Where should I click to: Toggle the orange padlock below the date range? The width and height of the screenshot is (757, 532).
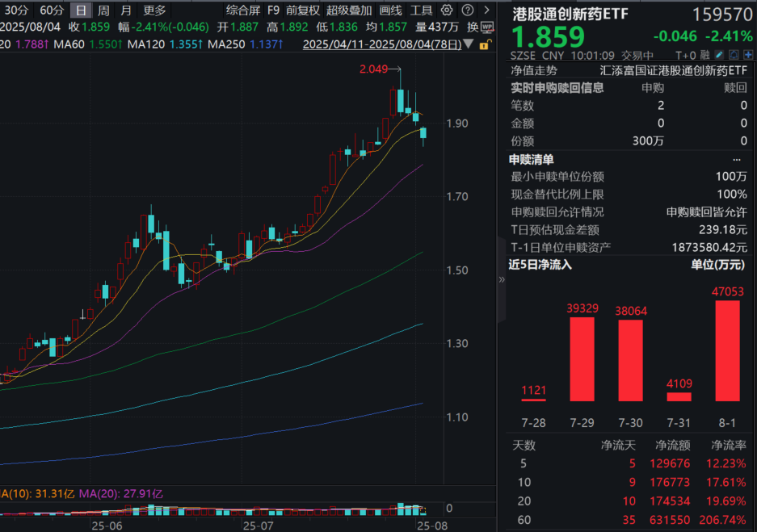(485, 44)
